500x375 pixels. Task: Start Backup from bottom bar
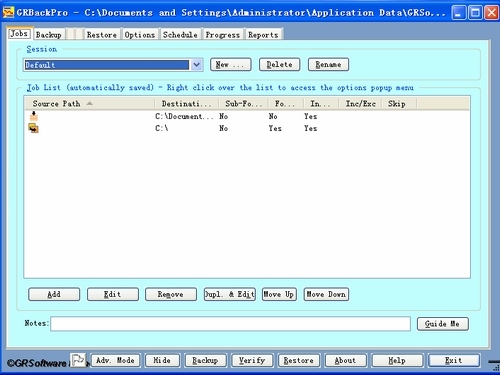205,360
